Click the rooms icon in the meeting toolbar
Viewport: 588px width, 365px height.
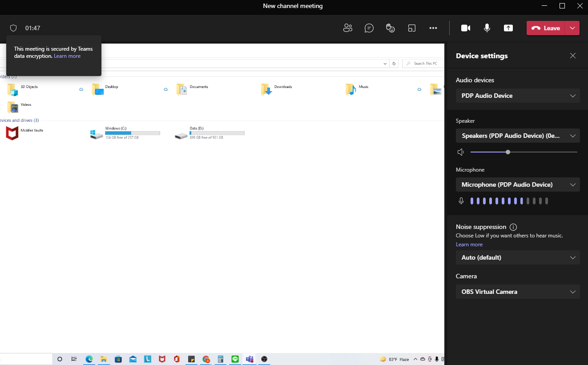412,28
